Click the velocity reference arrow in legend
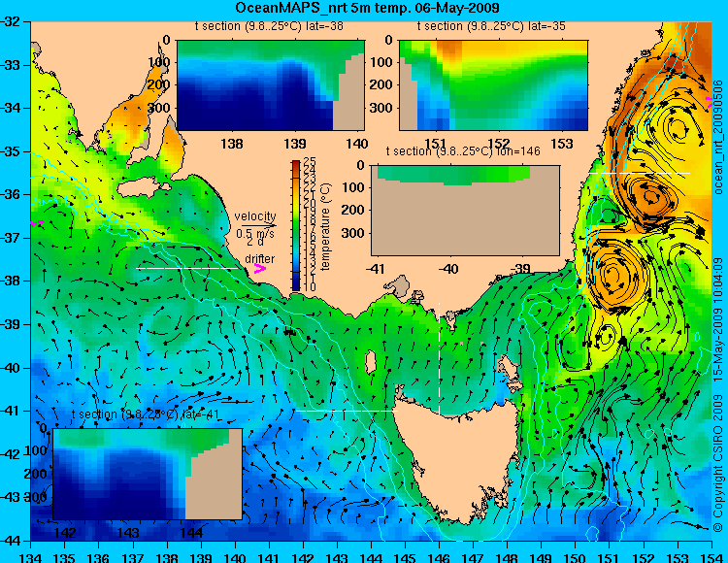Screen dimensions: 728x563 pyautogui.click(x=257, y=225)
